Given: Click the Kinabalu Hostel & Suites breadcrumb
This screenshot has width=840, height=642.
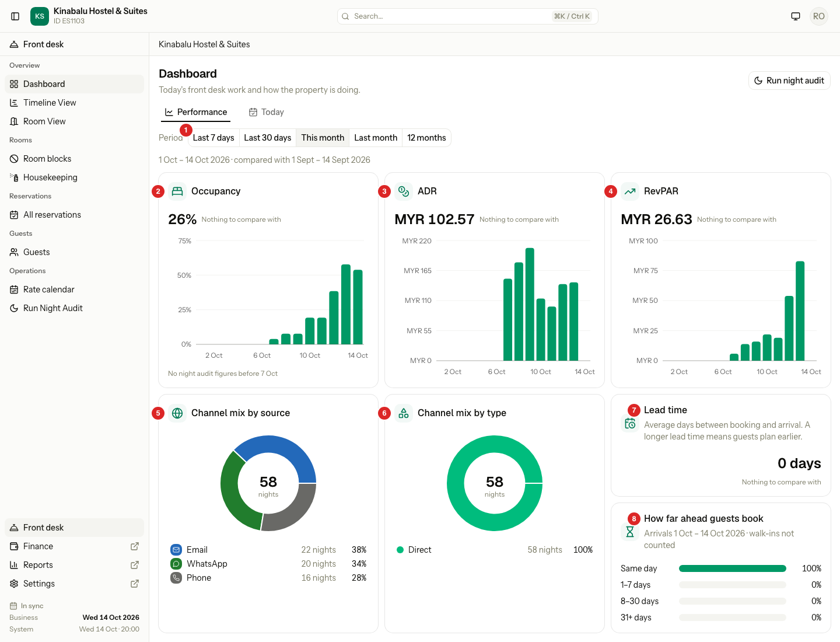Looking at the screenshot, I should (204, 44).
